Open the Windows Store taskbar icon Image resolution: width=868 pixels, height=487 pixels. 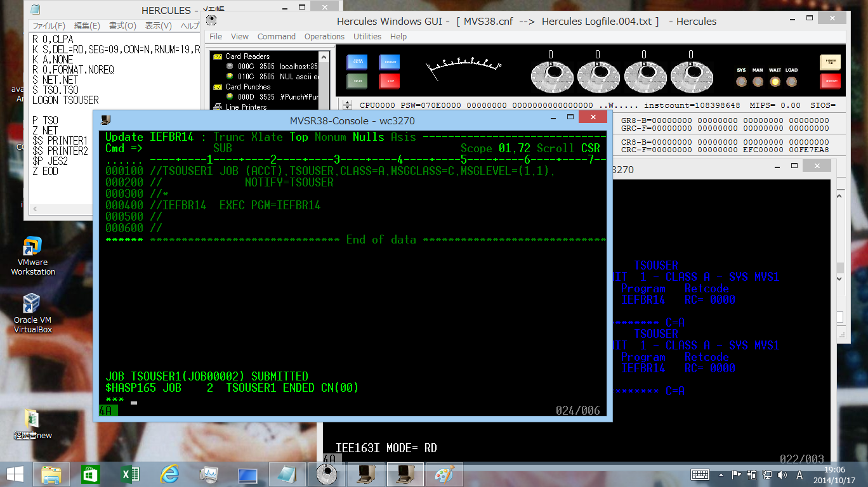coord(91,474)
